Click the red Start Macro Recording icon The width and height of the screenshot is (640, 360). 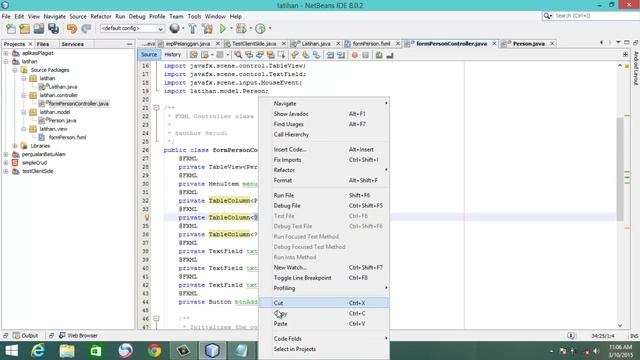[x=354, y=55]
